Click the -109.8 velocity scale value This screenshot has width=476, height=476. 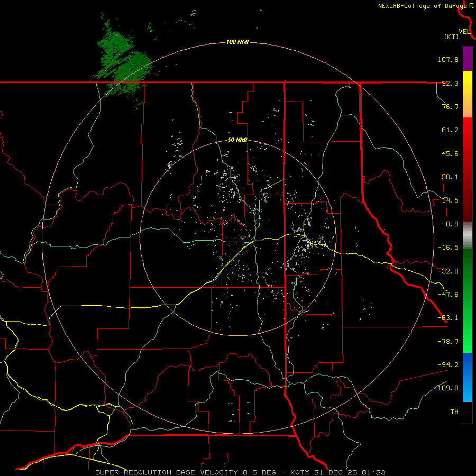(x=446, y=388)
